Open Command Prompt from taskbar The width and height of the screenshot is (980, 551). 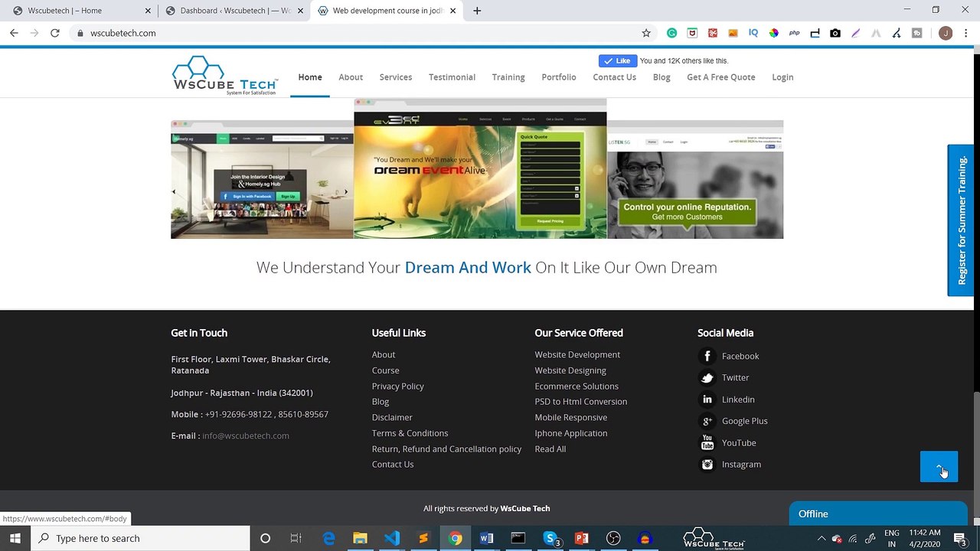tap(518, 538)
